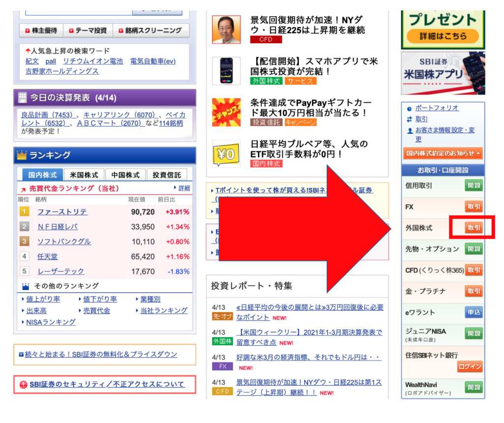Click the 投資信託 tag under the PayPay headline
The height and width of the screenshot is (423, 504).
266,122
